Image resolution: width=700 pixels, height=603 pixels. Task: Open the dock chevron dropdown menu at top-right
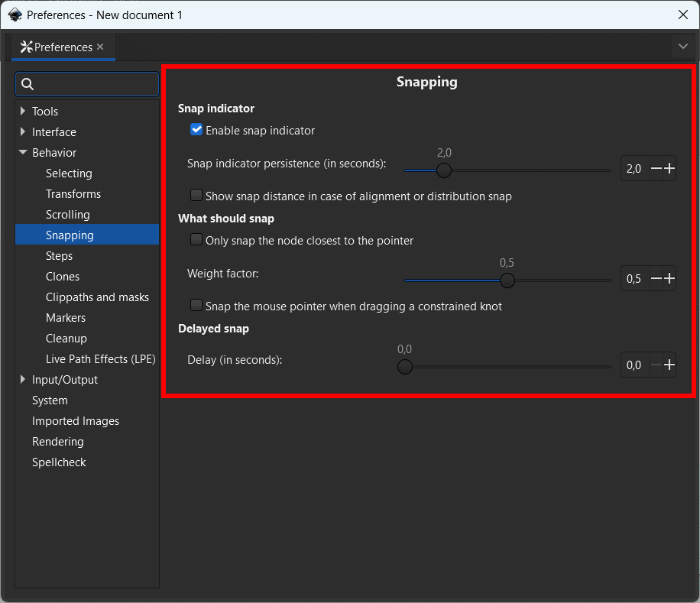682,47
